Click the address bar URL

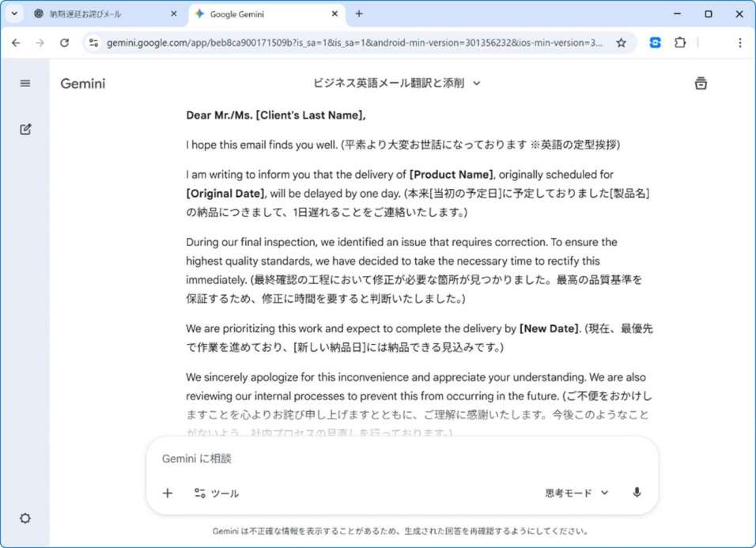click(354, 43)
